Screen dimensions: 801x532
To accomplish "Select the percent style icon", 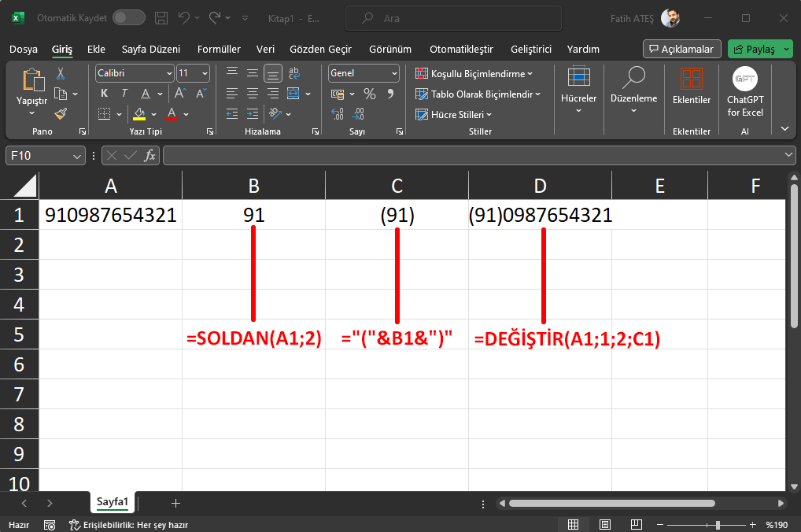I will click(x=368, y=94).
